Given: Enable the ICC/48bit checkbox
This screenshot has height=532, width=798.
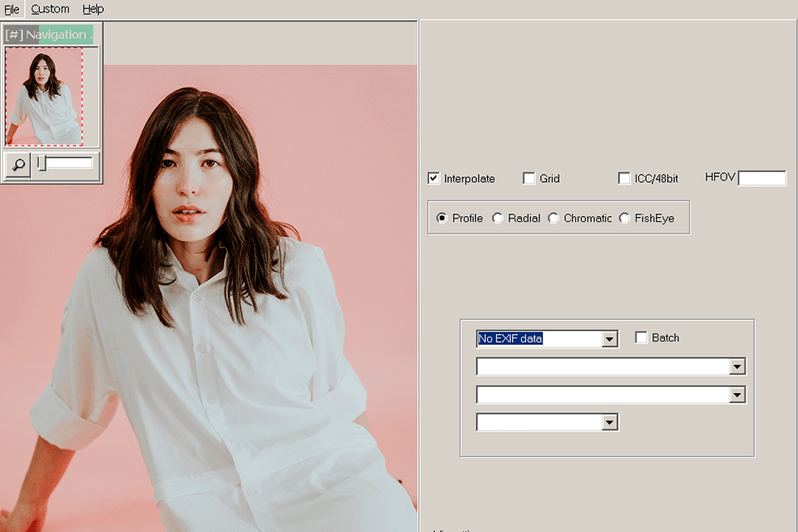Looking at the screenshot, I should click(624, 179).
